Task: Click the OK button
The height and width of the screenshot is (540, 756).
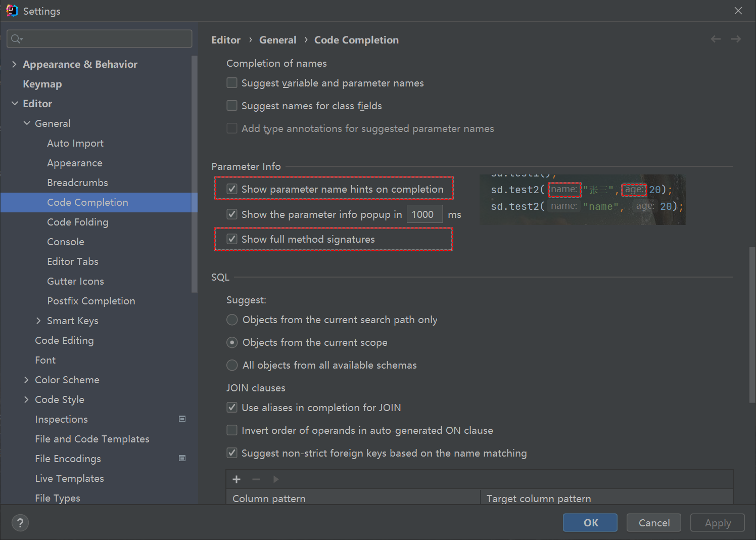Action: (590, 523)
